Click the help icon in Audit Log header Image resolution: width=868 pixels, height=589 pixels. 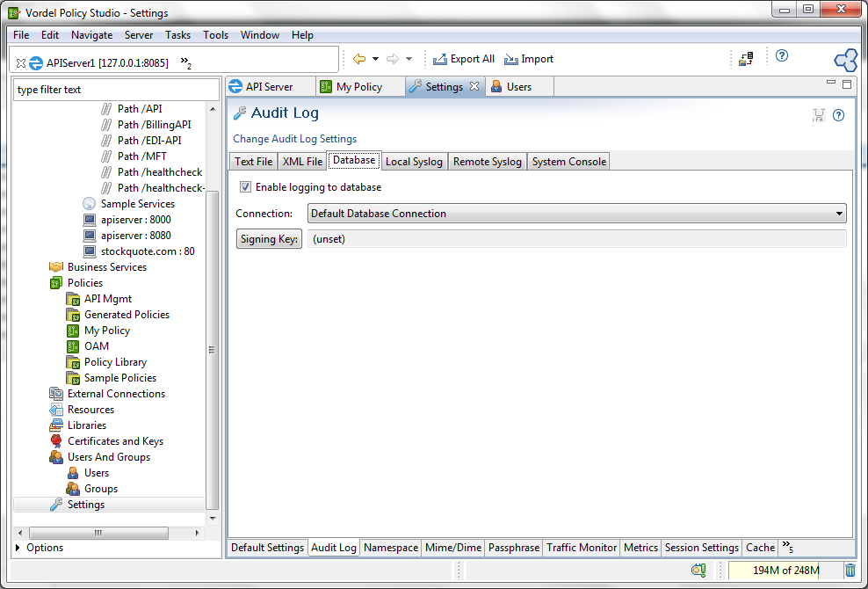pos(839,115)
